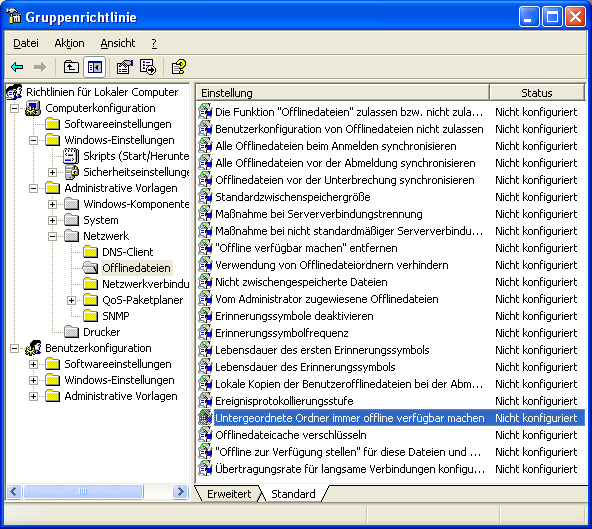Image resolution: width=592 pixels, height=529 pixels.
Task: Collapse the Netzwerk tree node
Action: (x=52, y=236)
